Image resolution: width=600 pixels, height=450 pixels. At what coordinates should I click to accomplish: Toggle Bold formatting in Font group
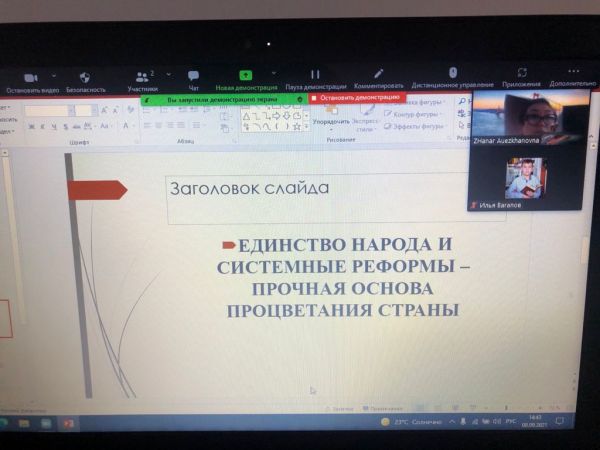(31, 126)
